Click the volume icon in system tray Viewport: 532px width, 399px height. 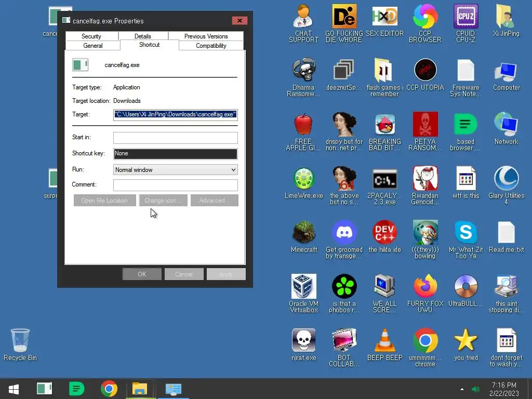(476, 389)
